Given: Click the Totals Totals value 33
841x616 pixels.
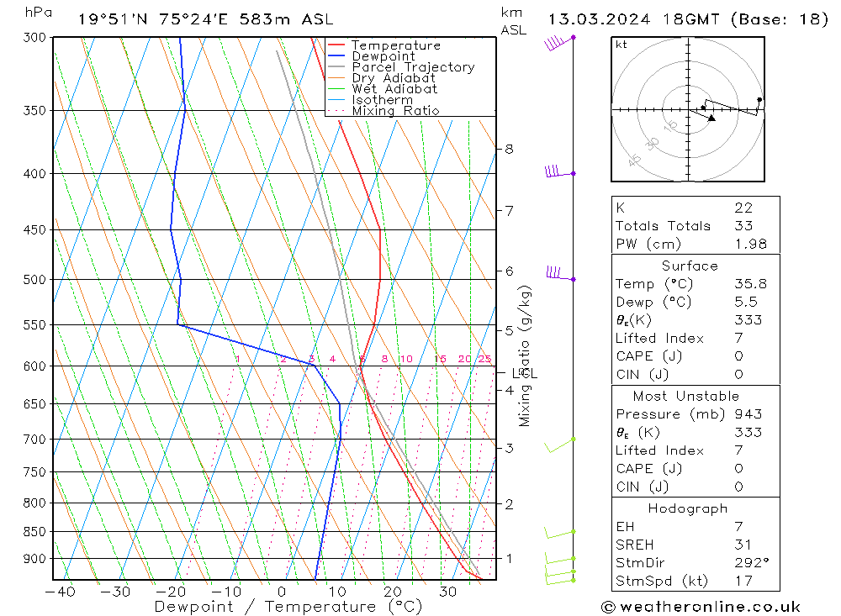Looking at the screenshot, I should click(743, 226).
